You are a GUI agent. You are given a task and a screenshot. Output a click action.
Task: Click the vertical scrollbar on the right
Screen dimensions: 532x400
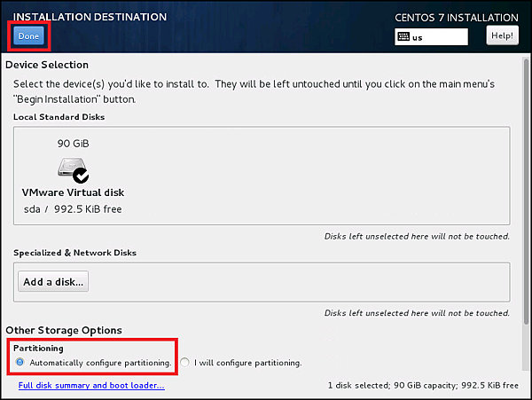click(x=526, y=192)
